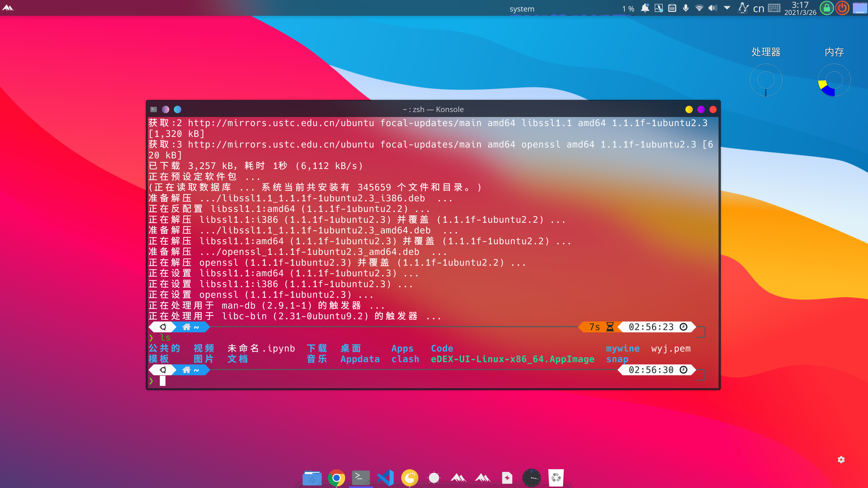Image resolution: width=868 pixels, height=488 pixels.
Task: Launch Visual Studio Code from the dock
Action: point(385,478)
